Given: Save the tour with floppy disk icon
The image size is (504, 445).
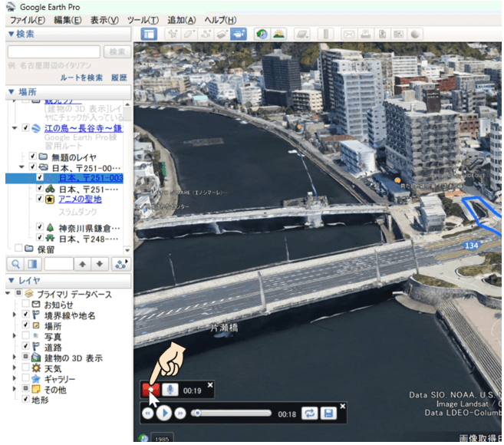Looking at the screenshot, I should click(329, 413).
